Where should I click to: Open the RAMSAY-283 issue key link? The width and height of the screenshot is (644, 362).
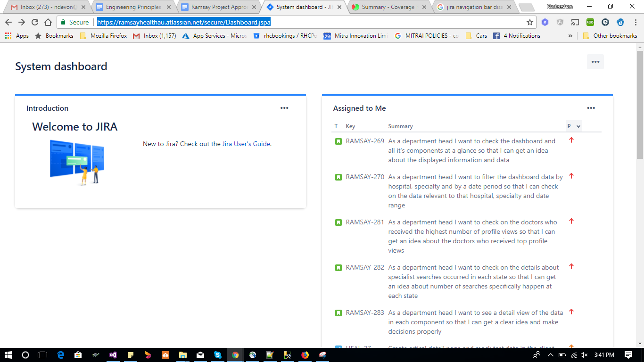pyautogui.click(x=365, y=313)
